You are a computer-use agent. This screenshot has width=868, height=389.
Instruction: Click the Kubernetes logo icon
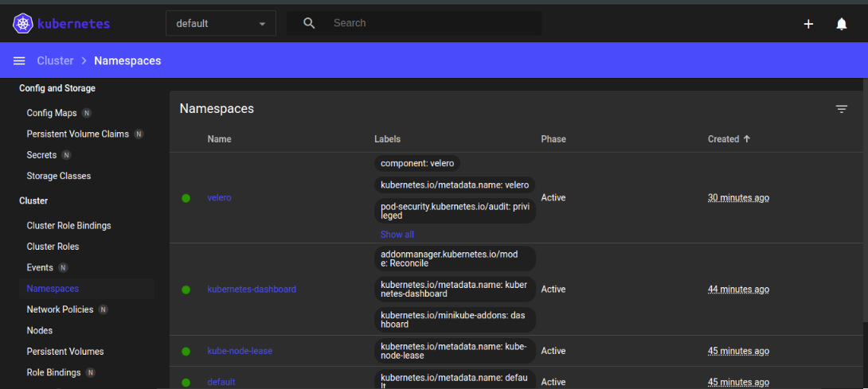tap(23, 24)
